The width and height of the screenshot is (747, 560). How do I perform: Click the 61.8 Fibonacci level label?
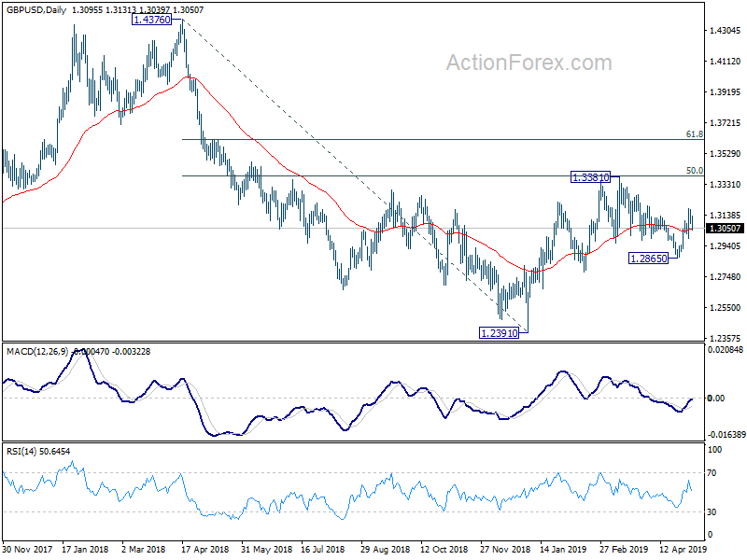coord(694,134)
